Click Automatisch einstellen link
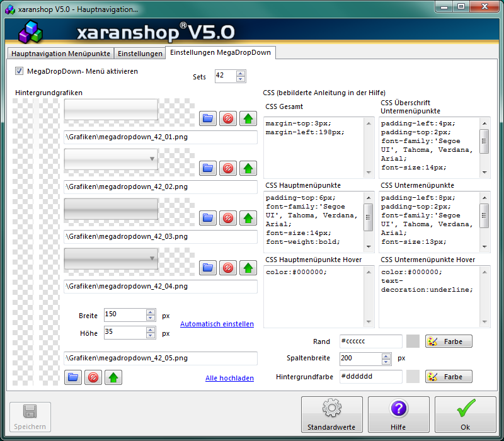The image size is (504, 441). pyautogui.click(x=217, y=324)
